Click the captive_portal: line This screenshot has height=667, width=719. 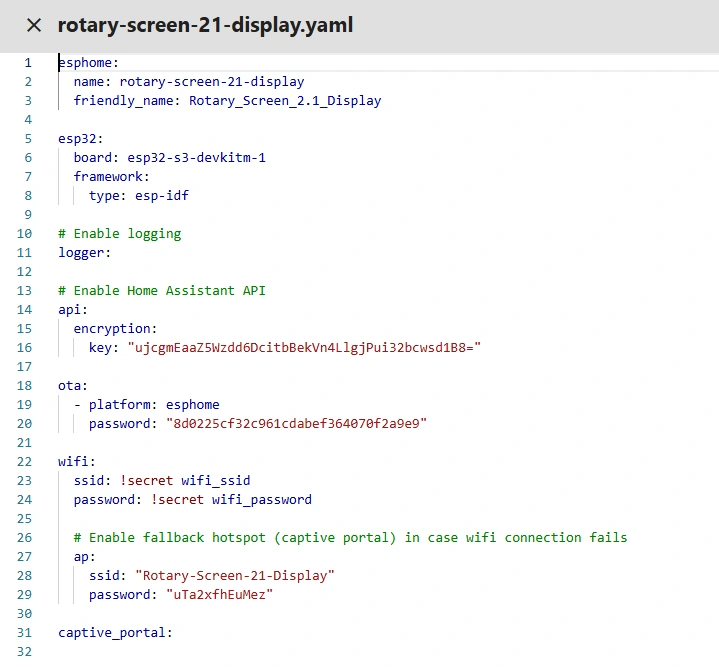[116, 633]
